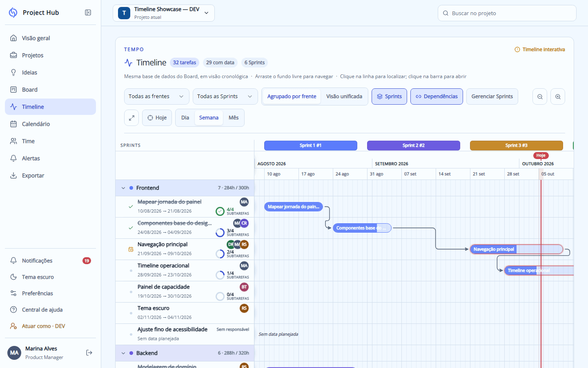Screen dimensions: 588x368
Task: Collapse the sidebar panel icon
Action: point(88,13)
